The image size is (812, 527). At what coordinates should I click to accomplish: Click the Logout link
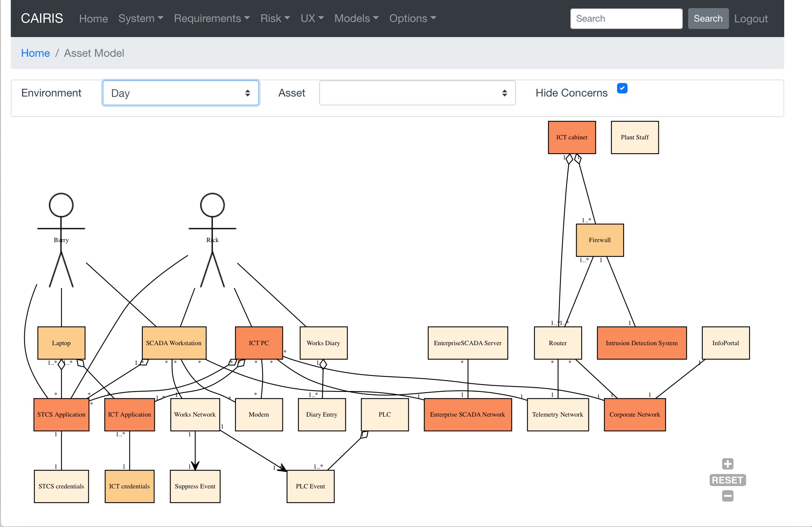pos(751,19)
